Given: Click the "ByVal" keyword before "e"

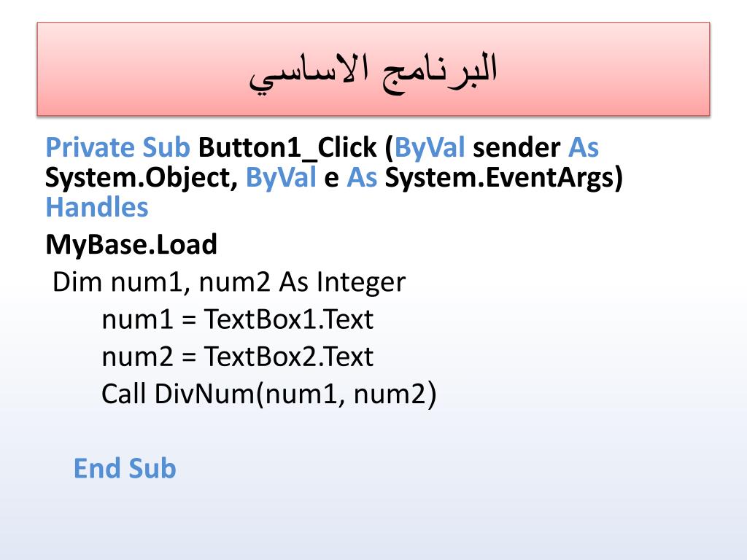Looking at the screenshot, I should point(281,178).
